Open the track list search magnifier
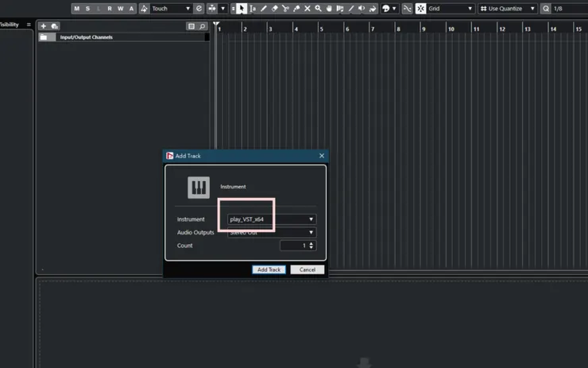588x368 pixels. pos(202,26)
